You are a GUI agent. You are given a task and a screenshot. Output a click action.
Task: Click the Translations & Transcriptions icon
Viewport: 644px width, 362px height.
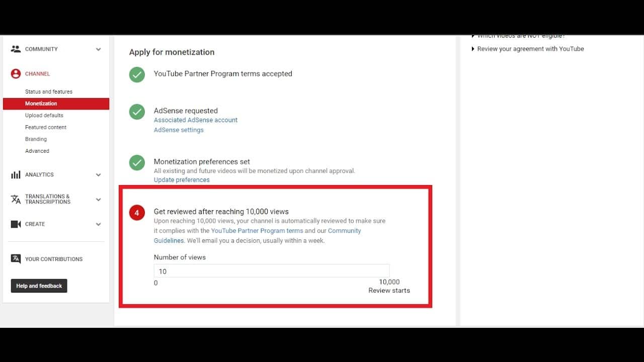tap(16, 199)
